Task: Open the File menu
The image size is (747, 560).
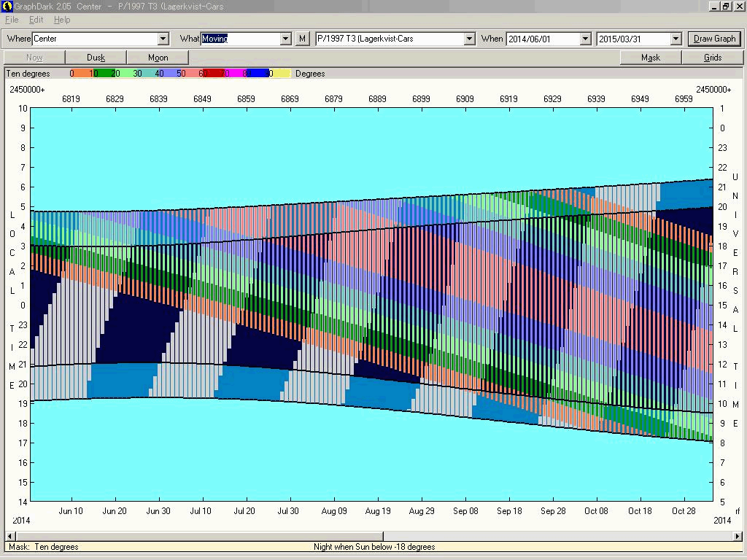Action: tap(12, 20)
